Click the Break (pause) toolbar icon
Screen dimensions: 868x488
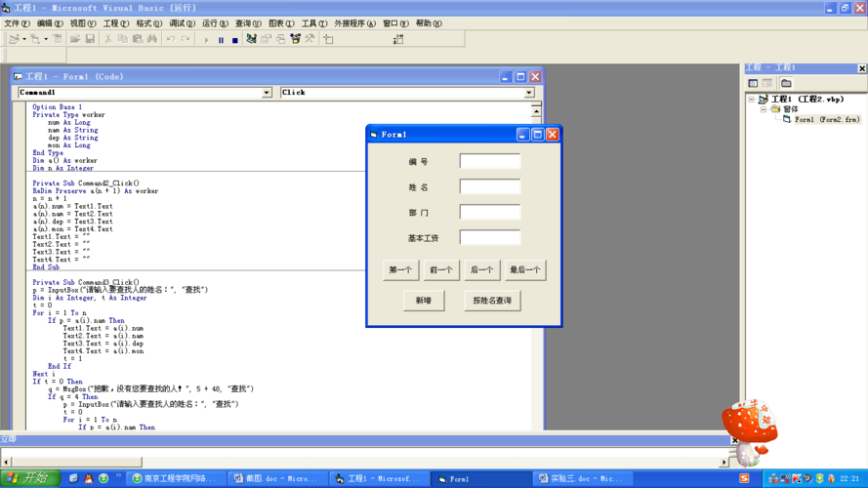point(221,40)
